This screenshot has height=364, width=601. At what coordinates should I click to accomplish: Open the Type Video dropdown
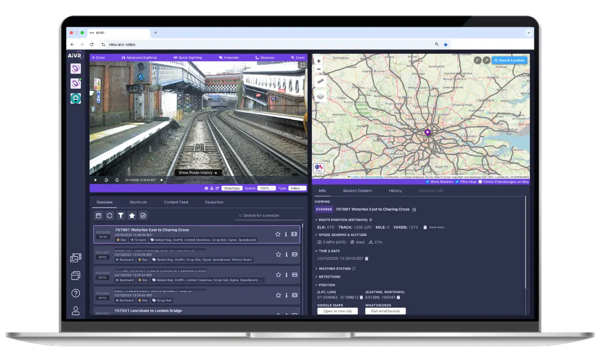[297, 188]
